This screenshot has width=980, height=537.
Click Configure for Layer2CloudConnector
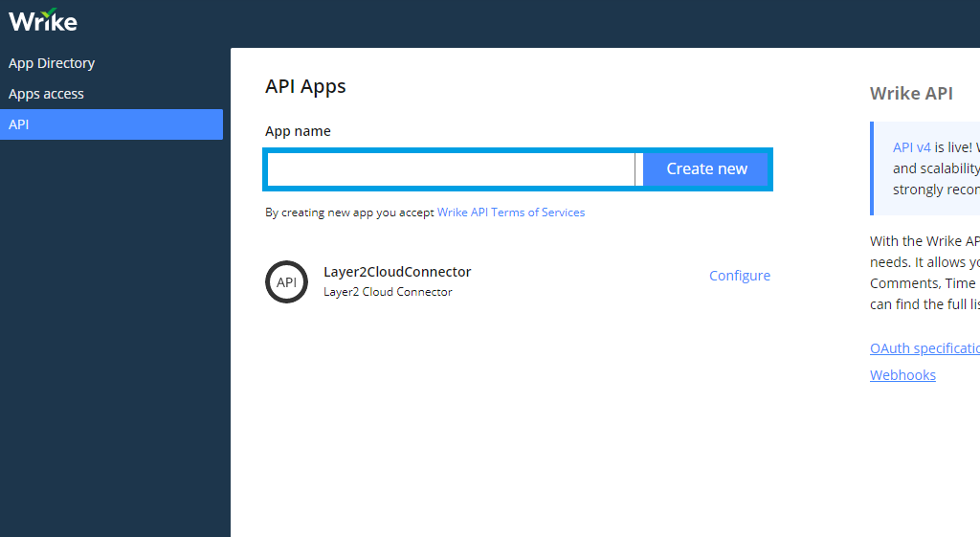pos(739,276)
